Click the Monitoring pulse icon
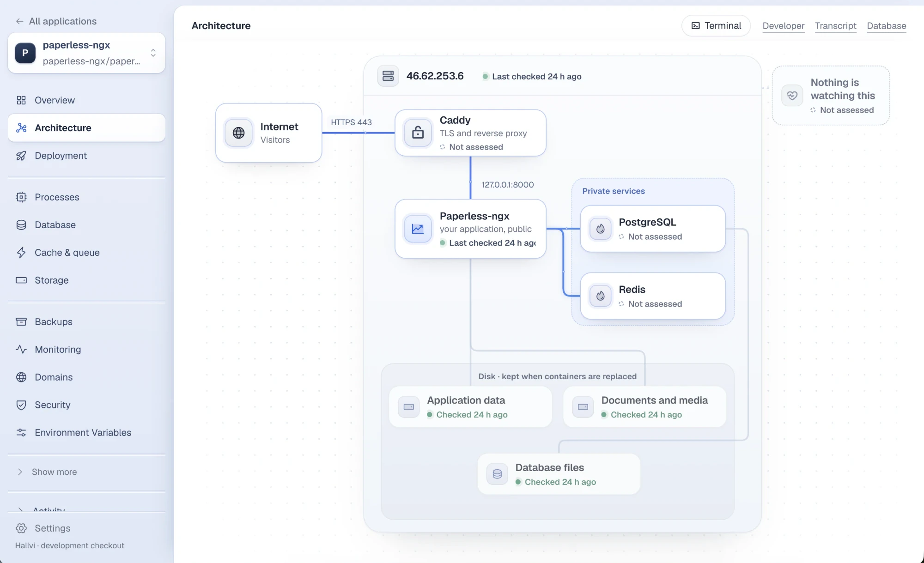924x563 pixels. point(21,350)
